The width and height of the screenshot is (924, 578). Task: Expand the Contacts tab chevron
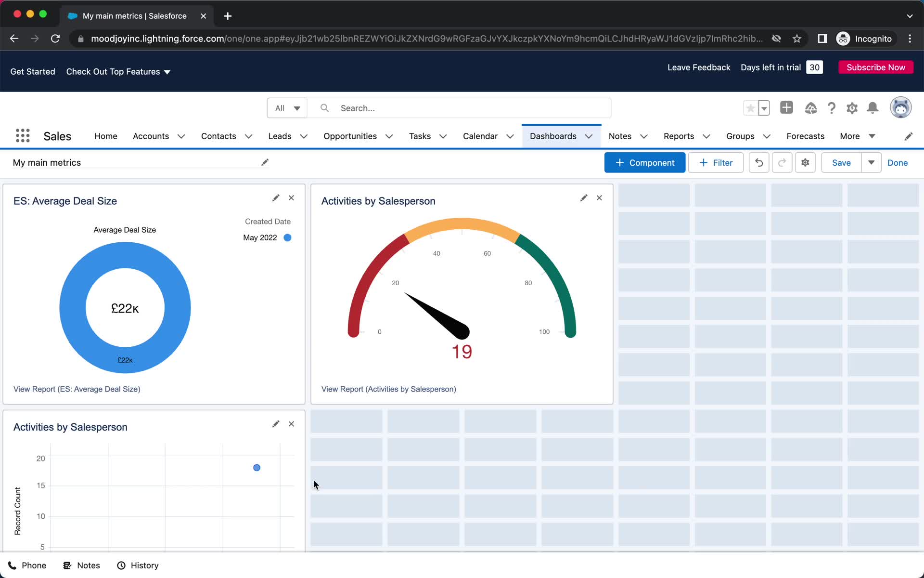(248, 136)
